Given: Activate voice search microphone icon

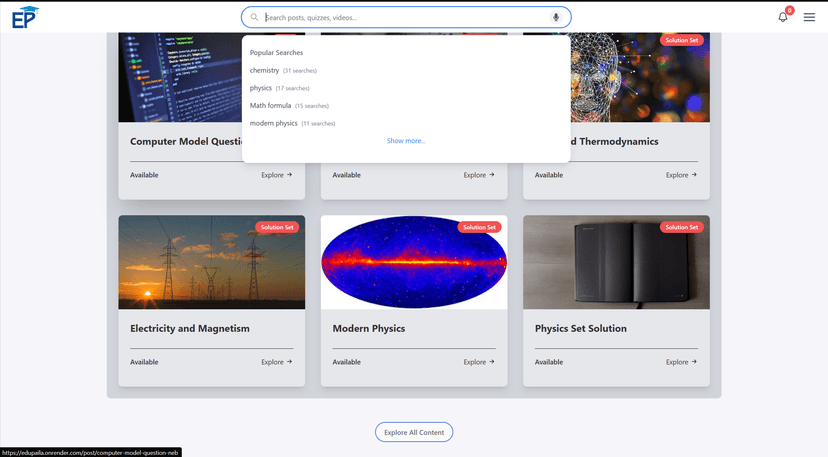Looking at the screenshot, I should click(556, 17).
